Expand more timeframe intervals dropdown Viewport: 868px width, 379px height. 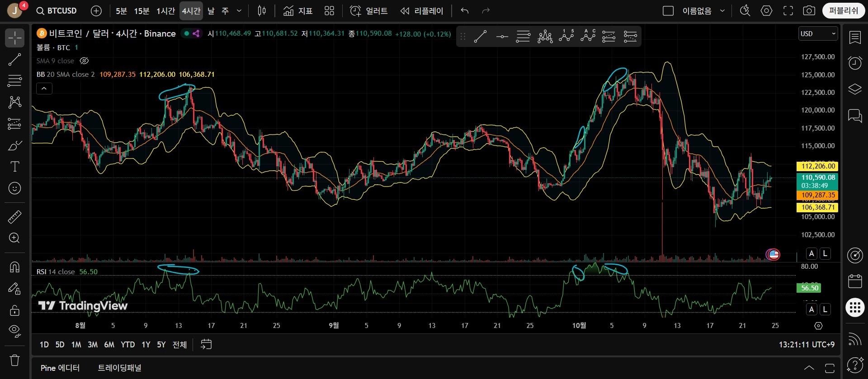point(239,11)
